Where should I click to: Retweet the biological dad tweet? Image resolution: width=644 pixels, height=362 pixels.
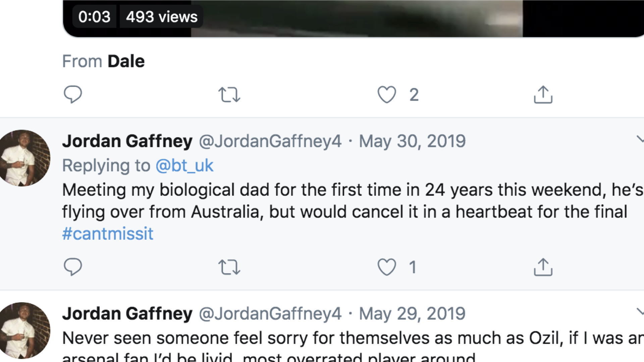(229, 267)
